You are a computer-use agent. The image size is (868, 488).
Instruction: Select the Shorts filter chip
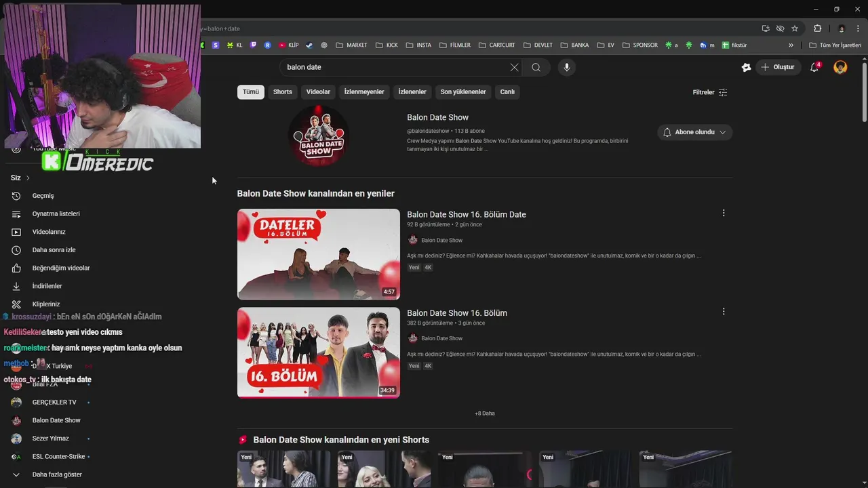[x=283, y=92]
